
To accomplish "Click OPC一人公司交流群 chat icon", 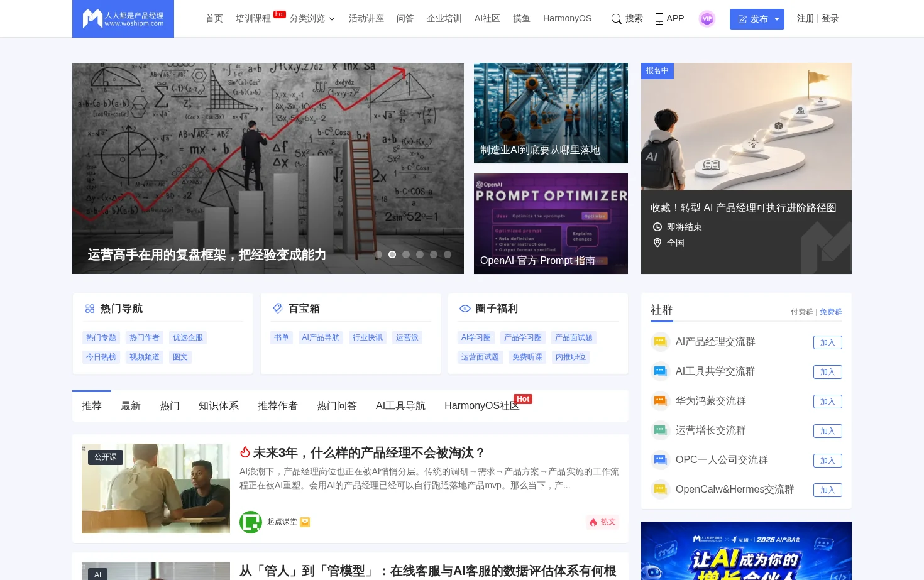I will click(661, 460).
